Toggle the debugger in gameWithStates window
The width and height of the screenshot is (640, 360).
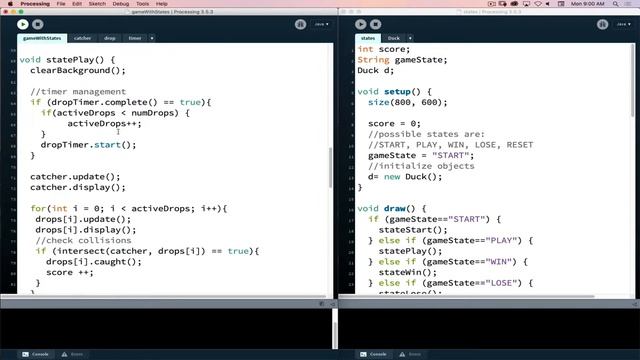tap(300, 24)
